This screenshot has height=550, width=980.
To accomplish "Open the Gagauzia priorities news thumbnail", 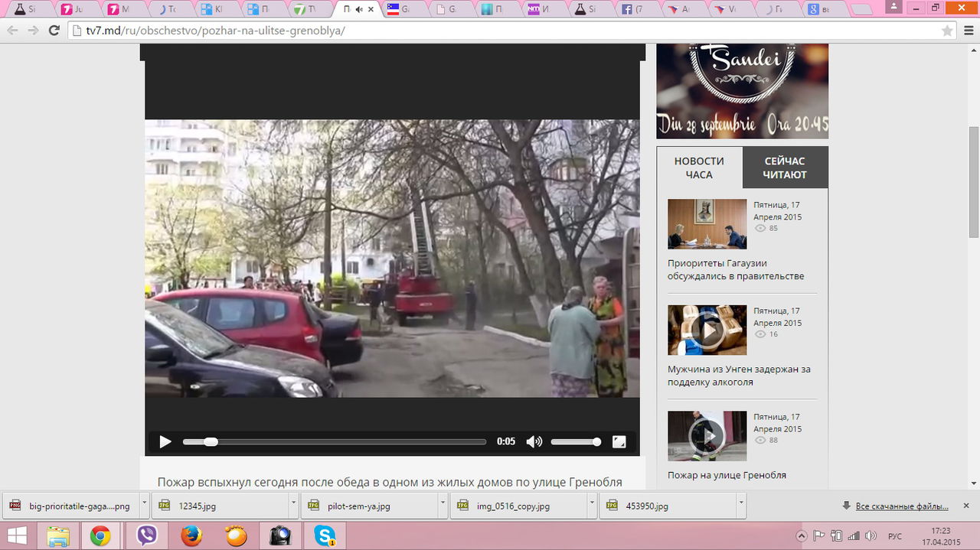I will [707, 224].
